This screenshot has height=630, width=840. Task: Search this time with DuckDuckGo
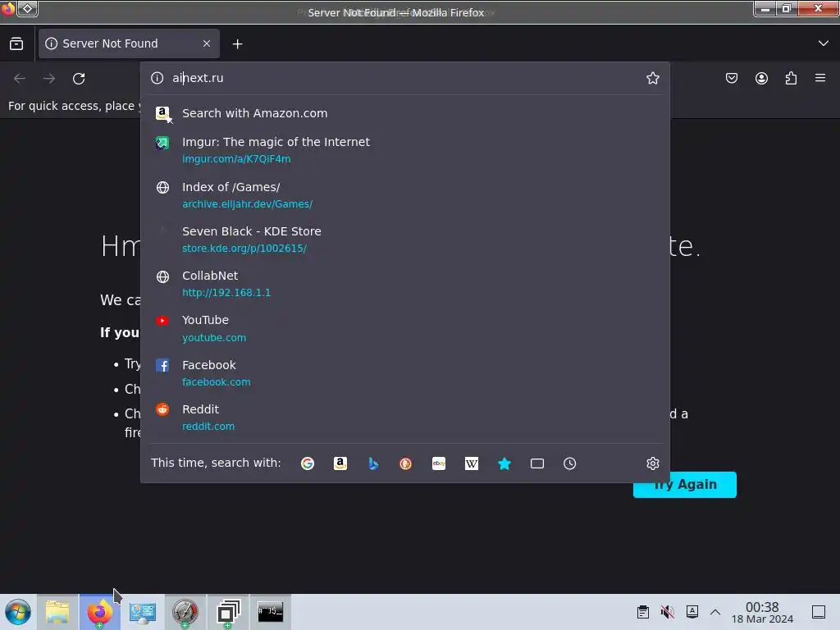pos(405,463)
